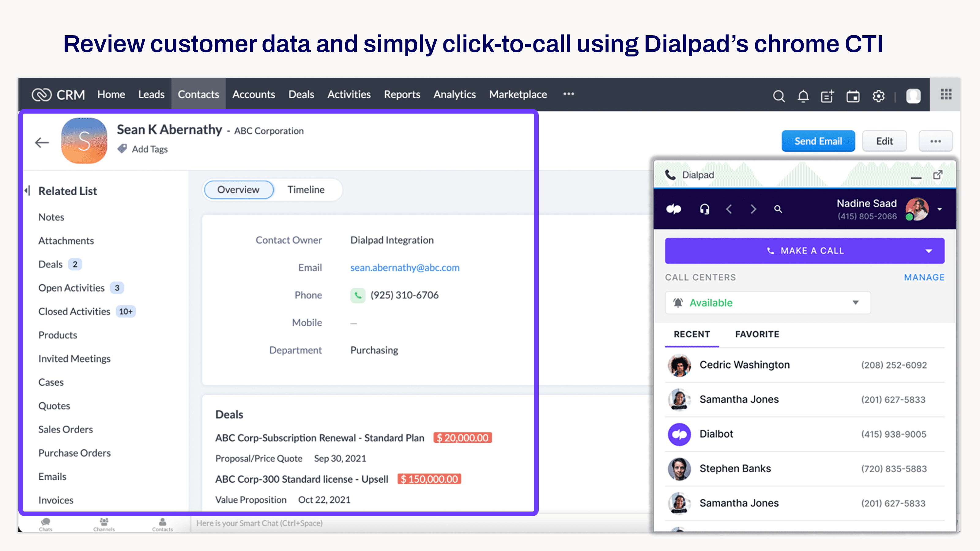The image size is (980, 551).
Task: Expand the MAKE A CALL dropdown arrow
Action: point(930,250)
